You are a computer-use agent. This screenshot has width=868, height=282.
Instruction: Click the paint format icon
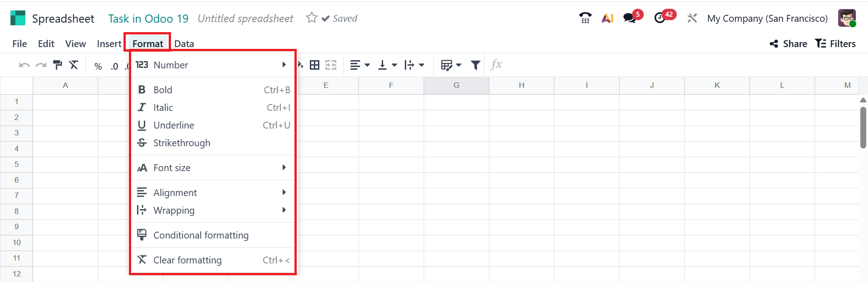pos(57,65)
